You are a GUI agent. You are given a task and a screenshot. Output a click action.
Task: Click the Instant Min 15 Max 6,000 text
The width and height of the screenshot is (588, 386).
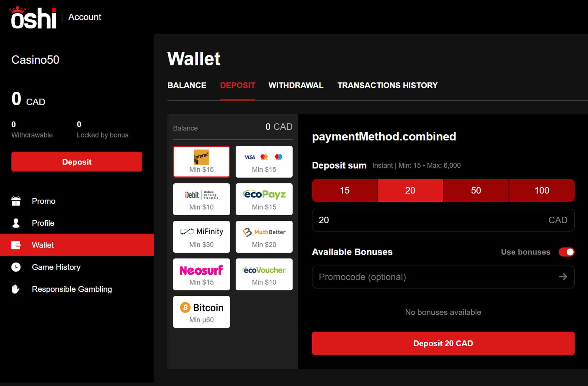[416, 165]
